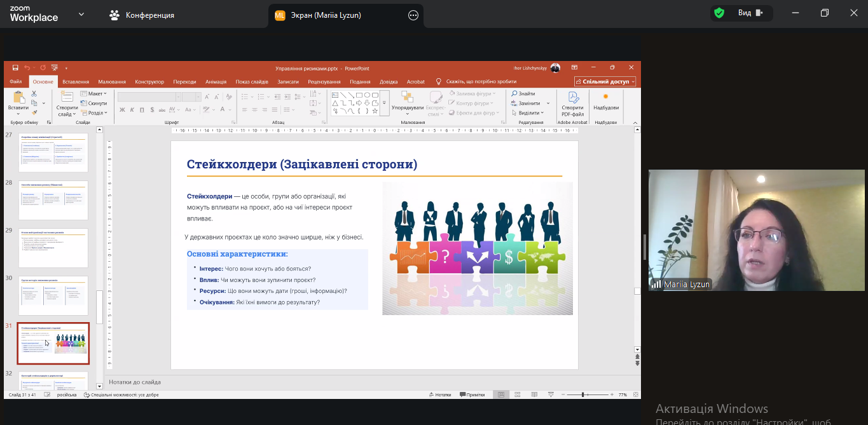Toggle the Примітки comments pane in status bar
Image resolution: width=868 pixels, height=425 pixels.
(472, 395)
